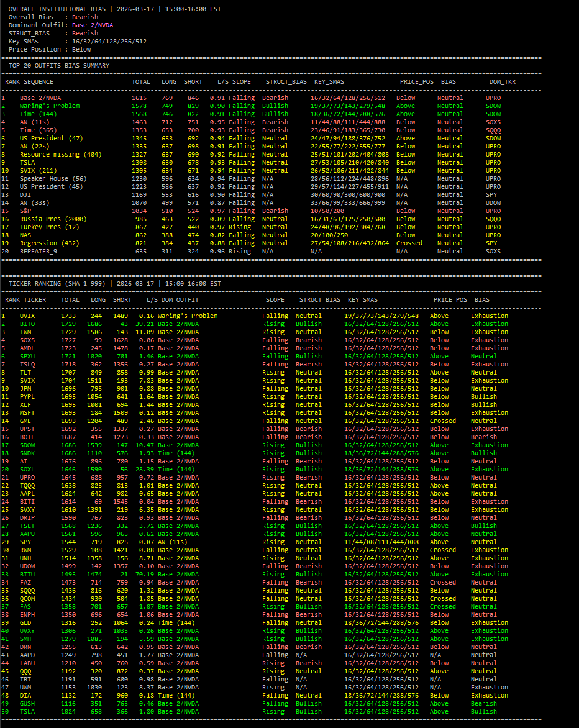Select 'UDOW' dominant ticker in AN (33s) row
The image size is (579, 728).
pos(493,203)
